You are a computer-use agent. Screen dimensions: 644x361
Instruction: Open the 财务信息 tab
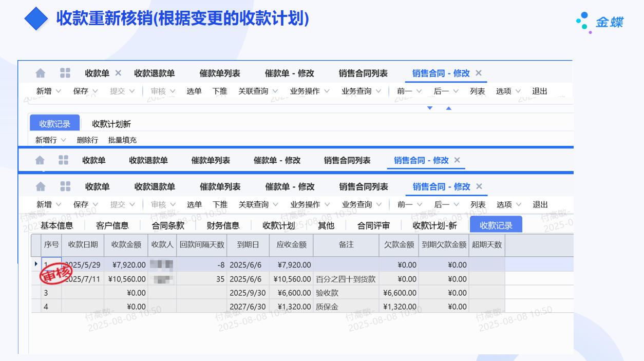(x=223, y=225)
